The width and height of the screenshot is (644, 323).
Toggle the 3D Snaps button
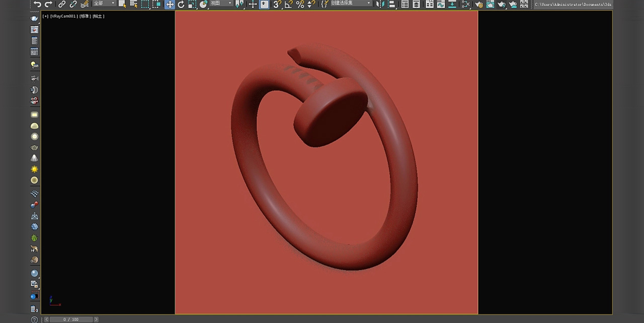coord(277,4)
